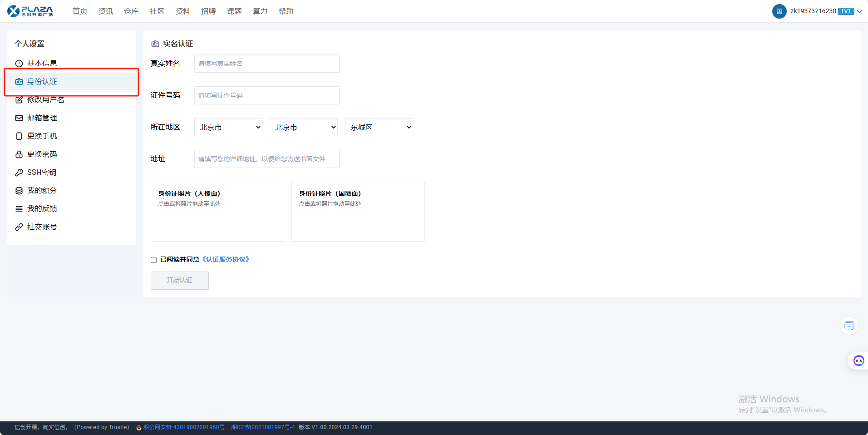Open the province dropdown showing 北京市
This screenshot has height=435, width=868.
228,127
